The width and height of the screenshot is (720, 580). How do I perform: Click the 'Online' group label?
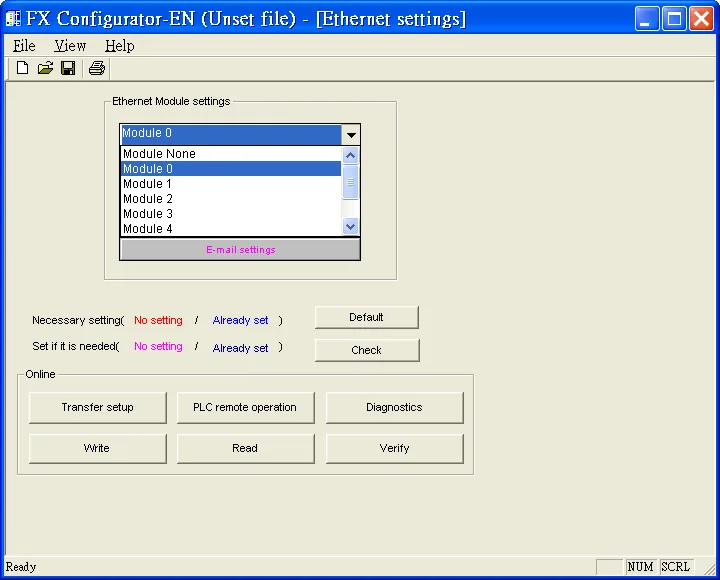40,374
